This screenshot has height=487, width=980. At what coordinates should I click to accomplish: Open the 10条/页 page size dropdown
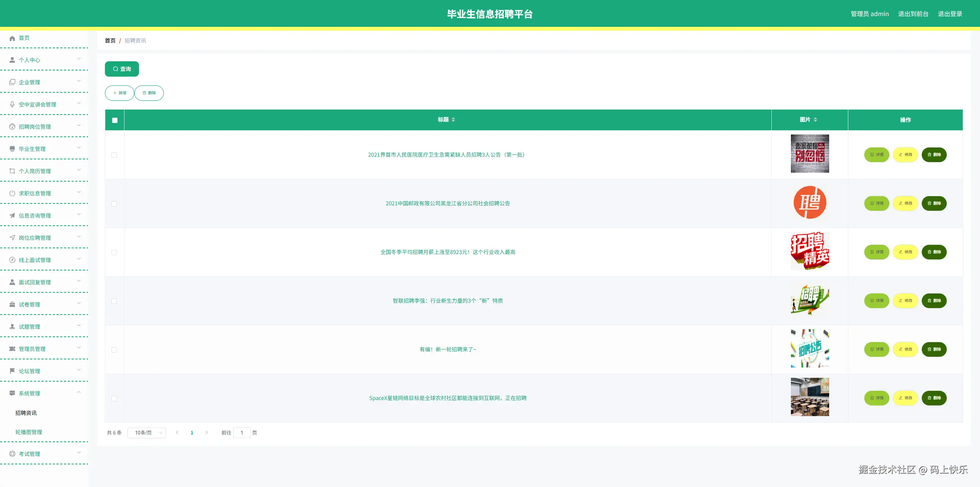pyautogui.click(x=146, y=433)
